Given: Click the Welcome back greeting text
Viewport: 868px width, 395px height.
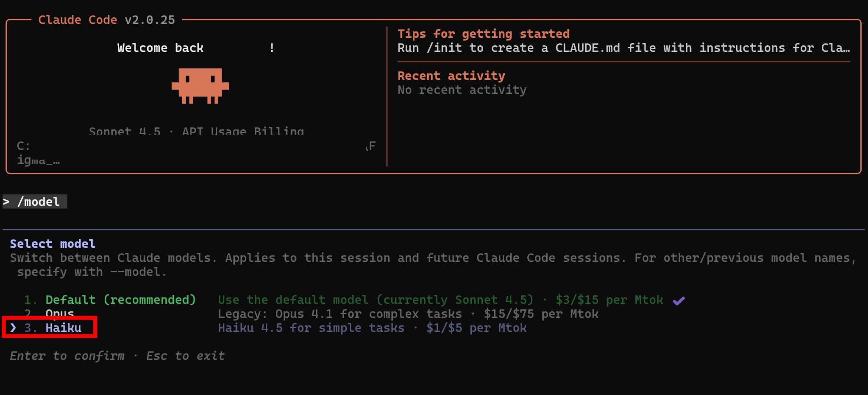Looking at the screenshot, I should click(160, 48).
